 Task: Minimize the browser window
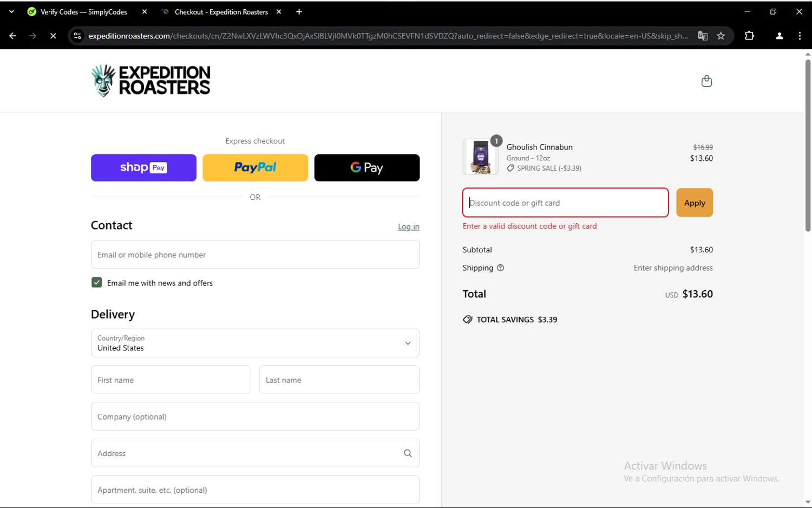tap(747, 12)
